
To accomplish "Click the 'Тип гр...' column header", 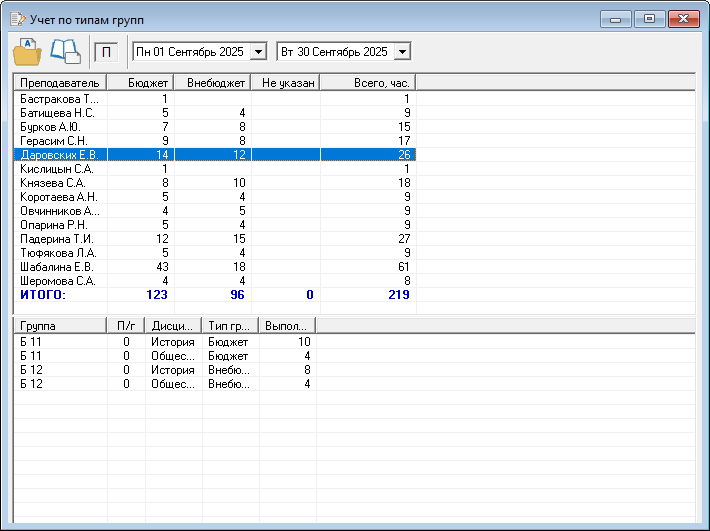I will [x=230, y=326].
